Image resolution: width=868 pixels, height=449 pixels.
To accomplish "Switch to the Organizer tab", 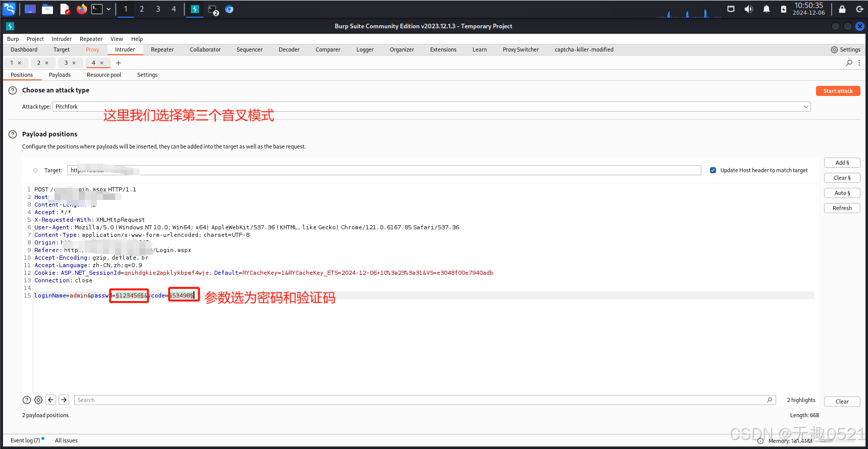I will click(402, 49).
